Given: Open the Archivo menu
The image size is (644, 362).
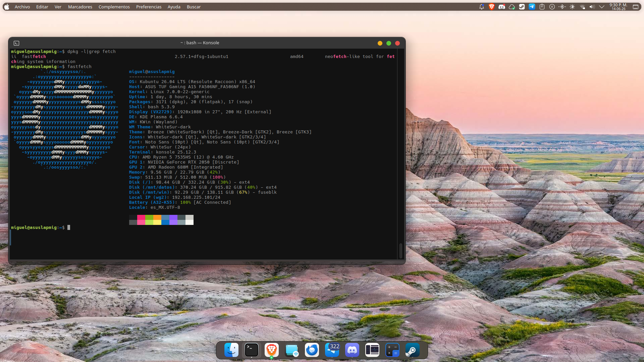Looking at the screenshot, I should click(x=22, y=7).
